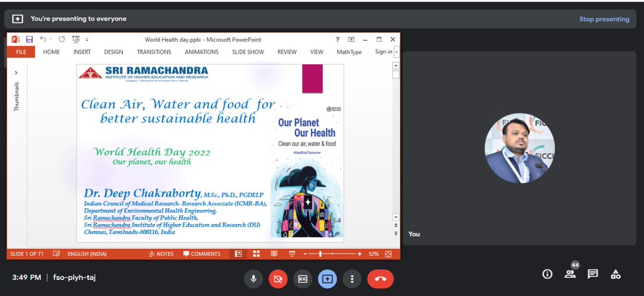Image resolution: width=644 pixels, height=296 pixels.
Task: Click 'Dr. Deep Chakraborty' name on slide
Action: tap(142, 193)
